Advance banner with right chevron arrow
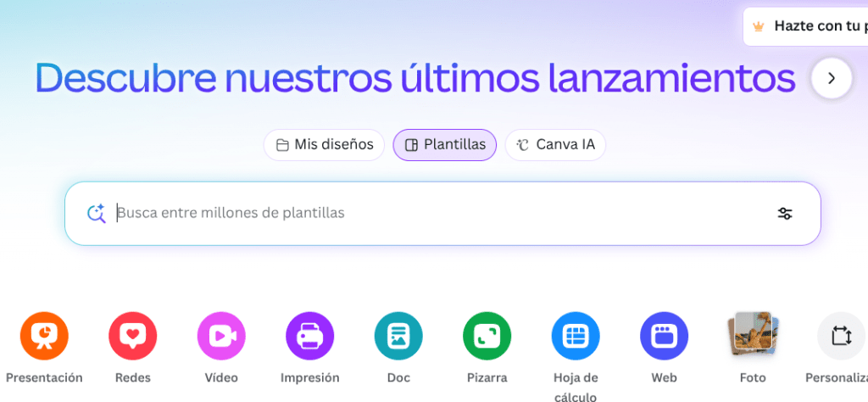The image size is (868, 402). pyautogui.click(x=831, y=78)
